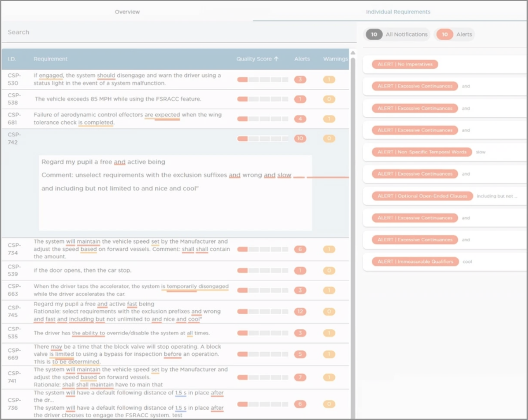Click quality score bar for CSP-745

(x=263, y=312)
